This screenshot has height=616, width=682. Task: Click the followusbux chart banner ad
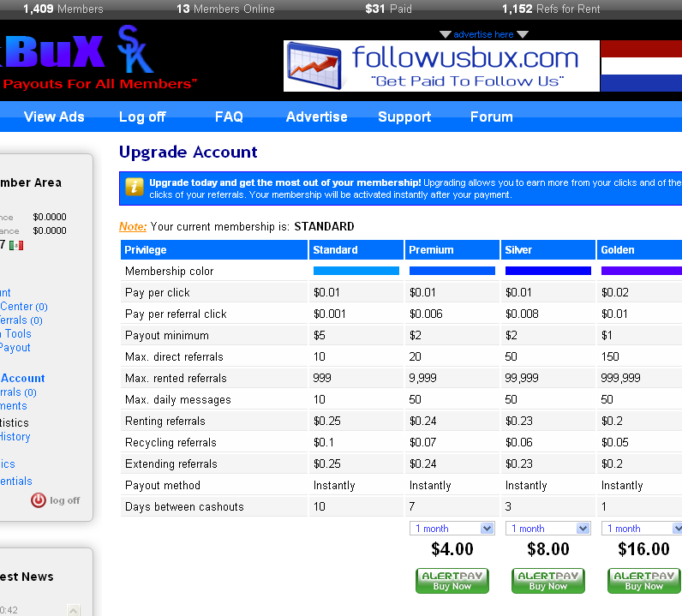(441, 66)
